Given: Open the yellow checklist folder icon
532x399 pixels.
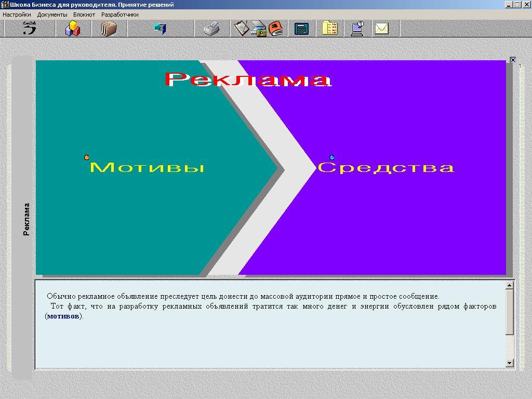Looking at the screenshot, I should 329,28.
